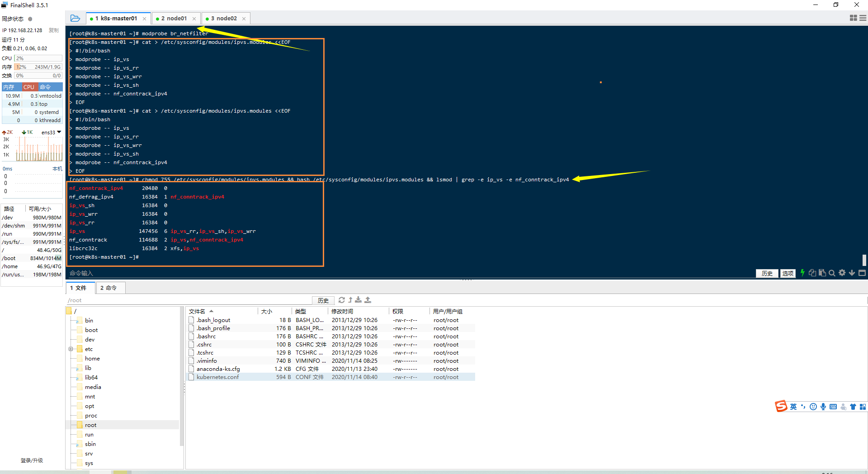This screenshot has width=868, height=474.
Task: Open Sogou emoji smiley panel
Action: click(x=813, y=407)
